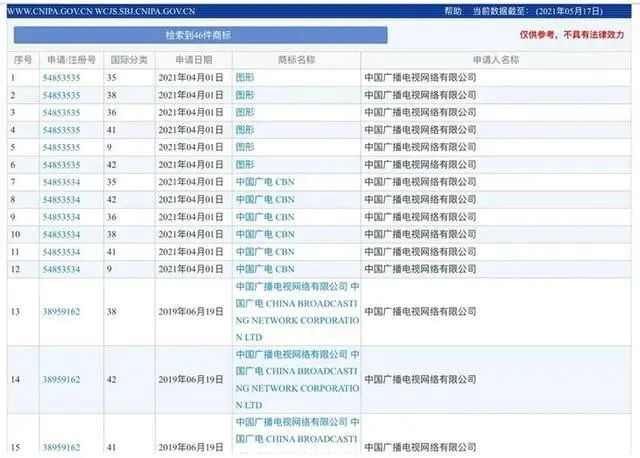Open application number 54853534 in row 9
Image resolution: width=640 pixels, height=458 pixels.
[x=61, y=217]
